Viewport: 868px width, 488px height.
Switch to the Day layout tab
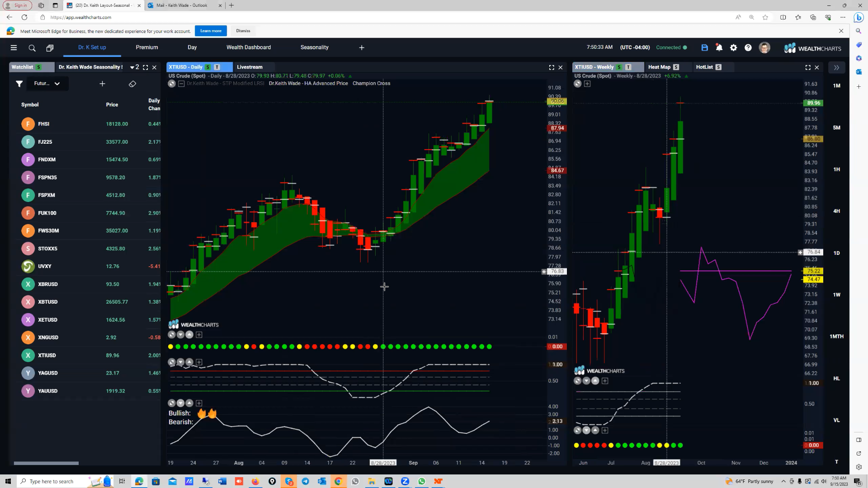point(192,47)
